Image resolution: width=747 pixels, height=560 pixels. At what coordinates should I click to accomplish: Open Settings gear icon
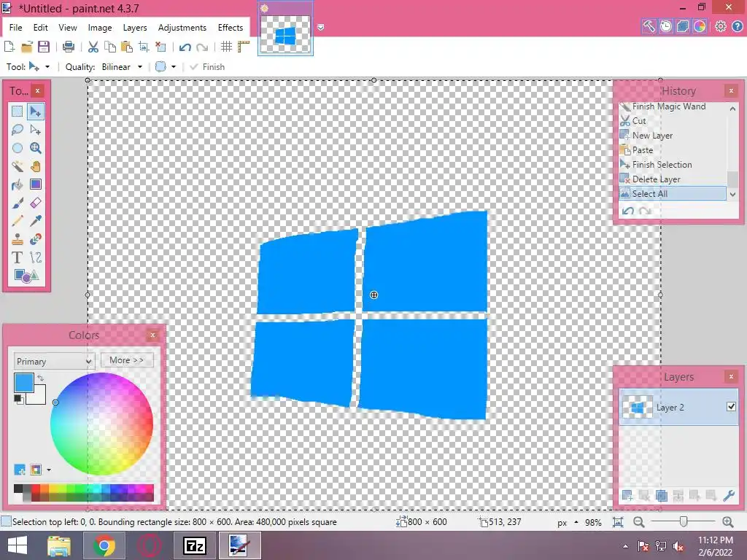(720, 26)
